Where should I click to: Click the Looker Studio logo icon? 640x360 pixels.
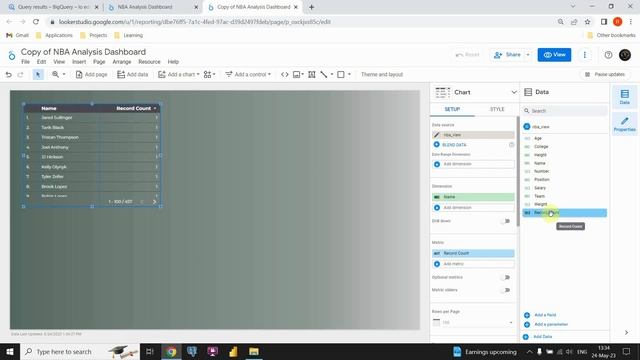coord(12,55)
